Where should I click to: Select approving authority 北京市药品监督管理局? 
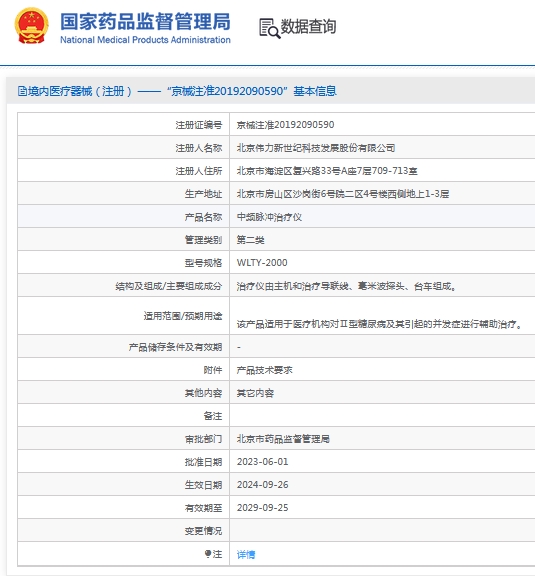283,439
